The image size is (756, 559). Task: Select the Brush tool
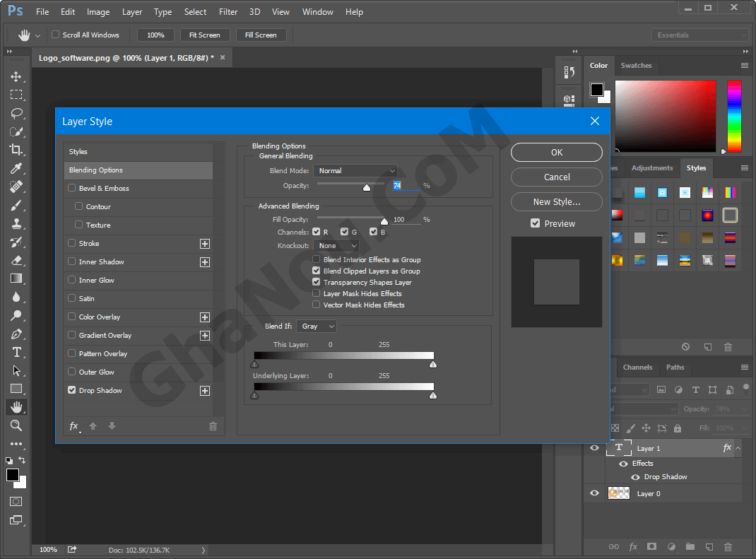[x=16, y=206]
